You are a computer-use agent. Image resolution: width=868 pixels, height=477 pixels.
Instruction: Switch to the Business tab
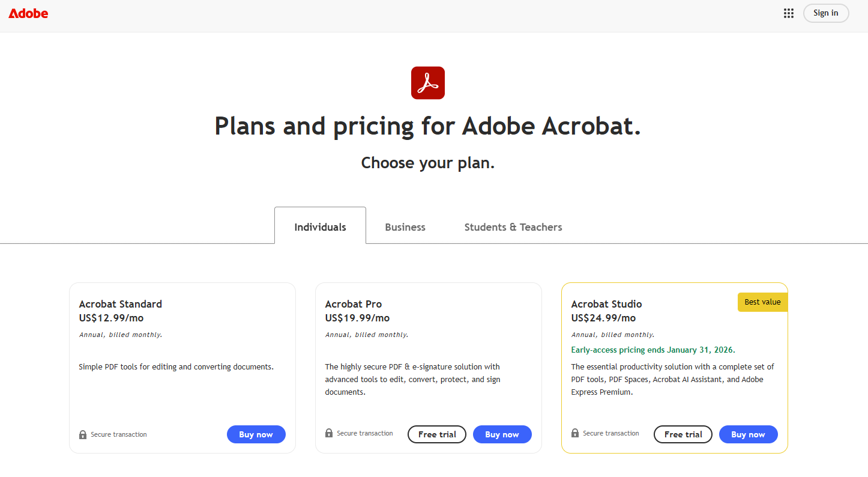click(405, 226)
